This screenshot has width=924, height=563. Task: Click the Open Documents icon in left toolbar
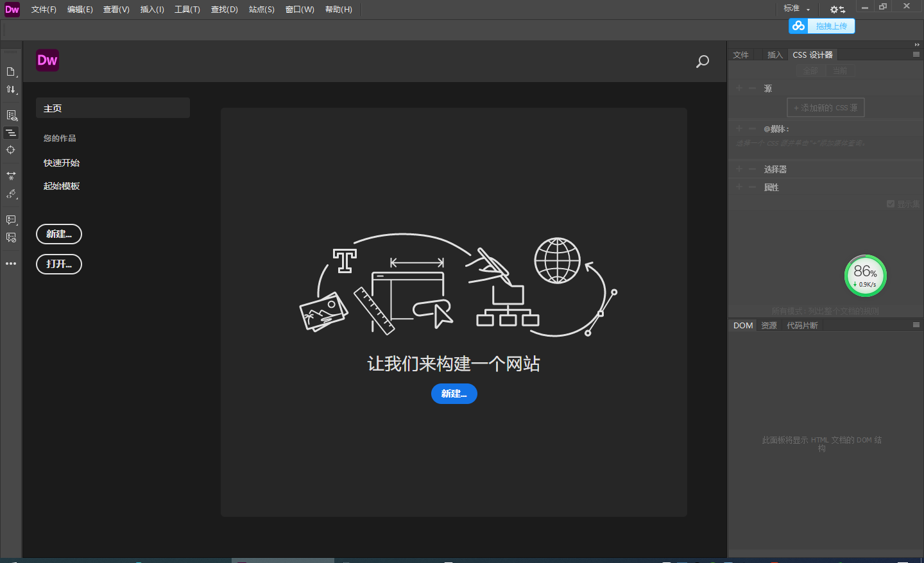tap(11, 72)
